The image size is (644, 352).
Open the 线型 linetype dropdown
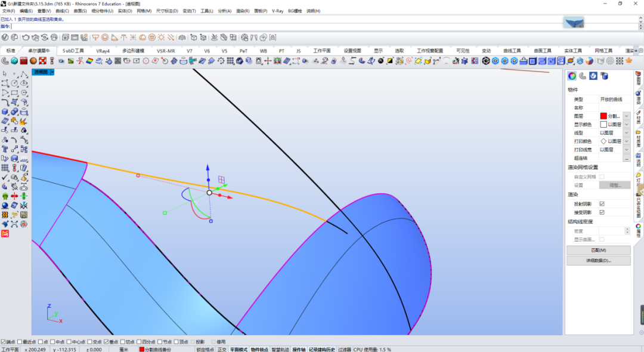pos(626,132)
